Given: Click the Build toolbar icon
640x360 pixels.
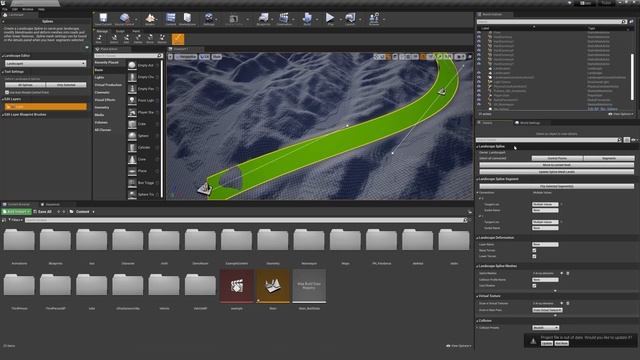Looking at the screenshot, I should [x=307, y=18].
